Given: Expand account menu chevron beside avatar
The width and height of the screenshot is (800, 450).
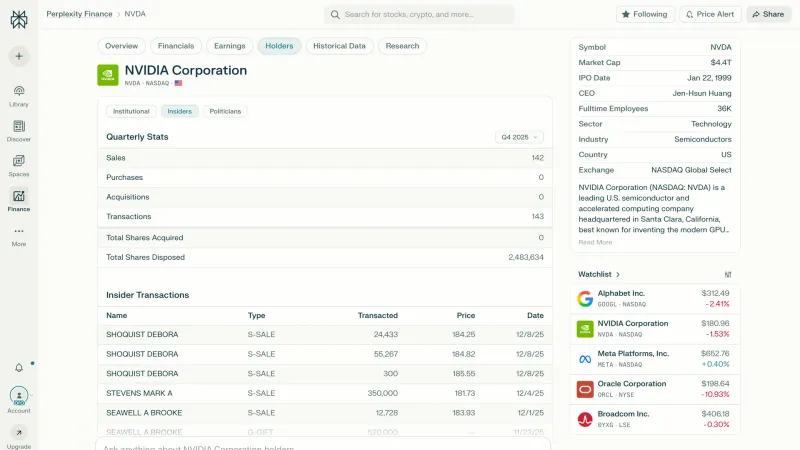Looking at the screenshot, I should (x=32, y=395).
